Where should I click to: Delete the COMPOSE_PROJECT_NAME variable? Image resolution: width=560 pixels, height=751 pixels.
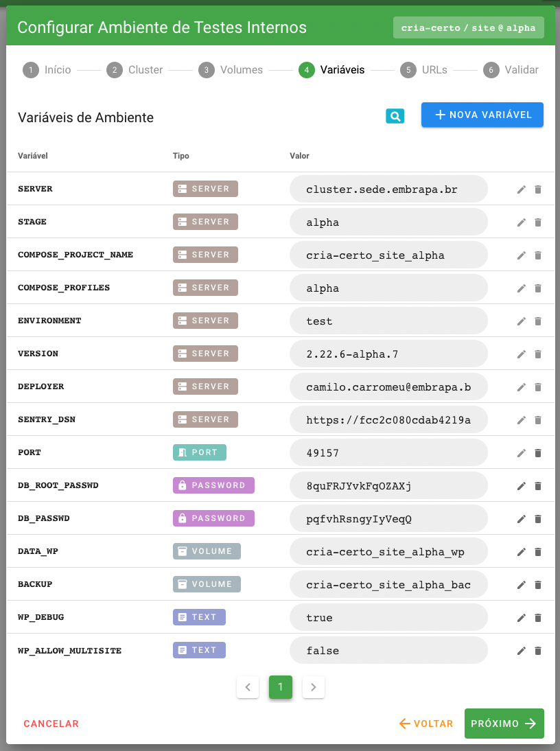click(x=538, y=255)
